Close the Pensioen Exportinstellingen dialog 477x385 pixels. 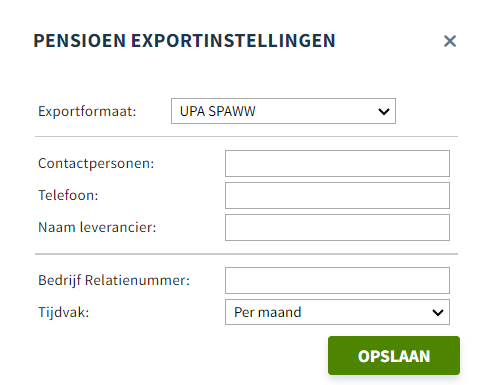coord(450,41)
